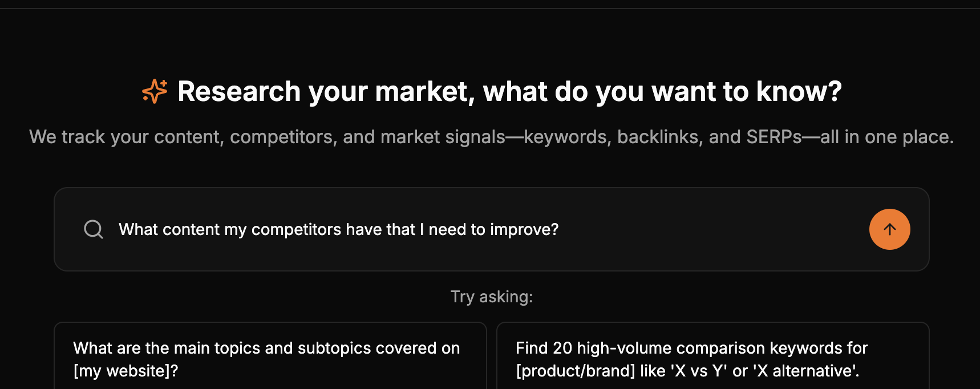This screenshot has height=389, width=980.
Task: Click the orange sparkle icon beside the heading
Action: pos(155,91)
